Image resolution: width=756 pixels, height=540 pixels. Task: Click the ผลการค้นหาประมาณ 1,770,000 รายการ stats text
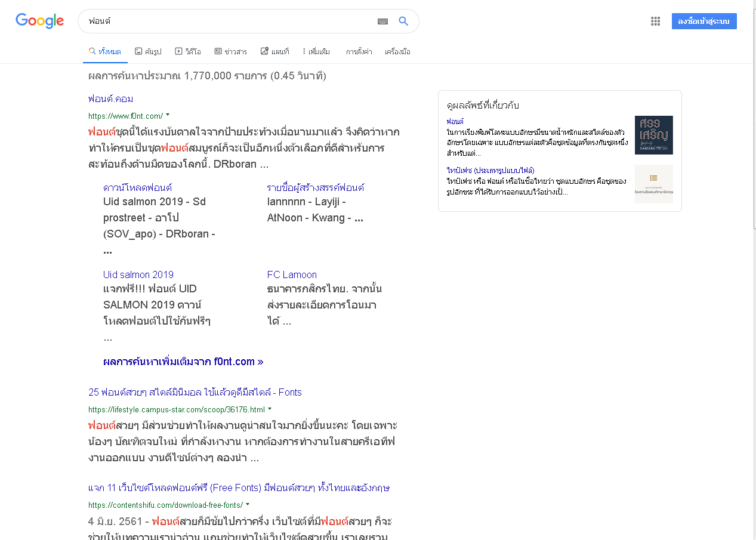click(x=207, y=76)
